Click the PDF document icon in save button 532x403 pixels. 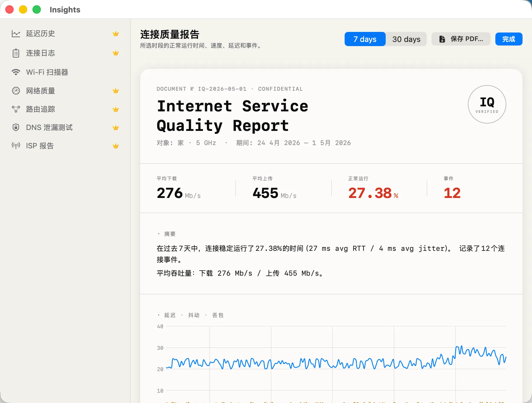[442, 39]
